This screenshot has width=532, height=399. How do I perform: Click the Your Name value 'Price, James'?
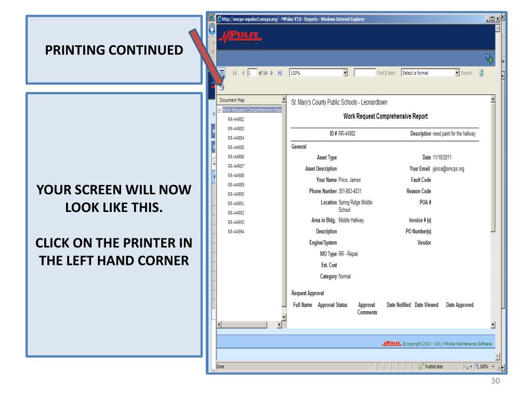pos(350,180)
